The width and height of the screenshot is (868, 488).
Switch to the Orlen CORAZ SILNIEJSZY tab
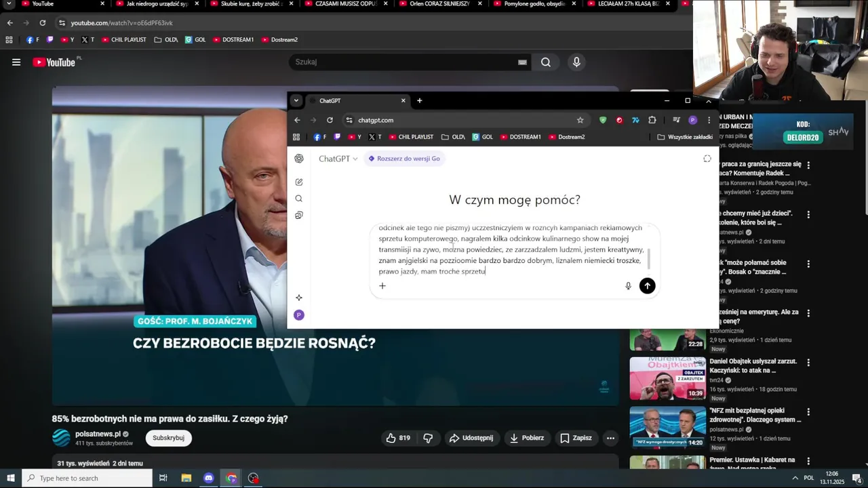[x=440, y=4]
